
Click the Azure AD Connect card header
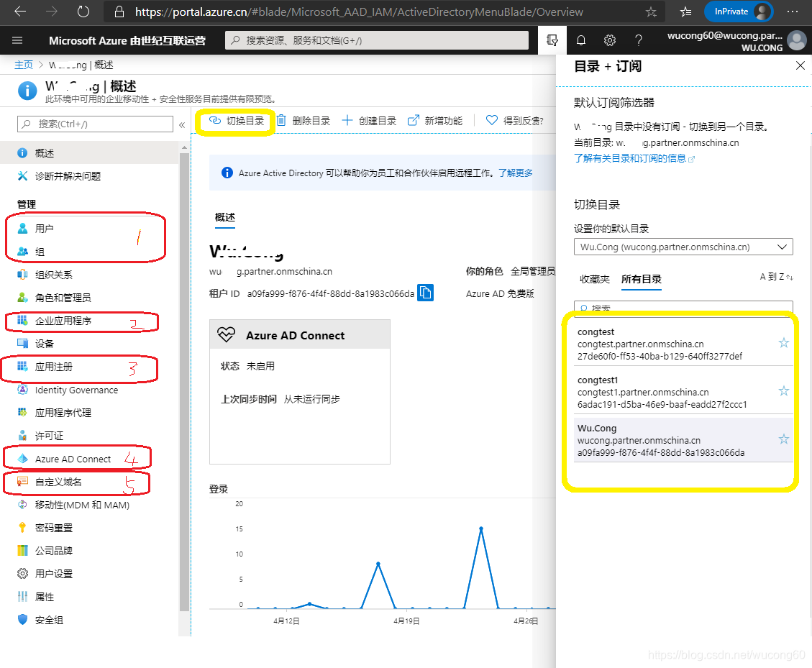pos(299,334)
